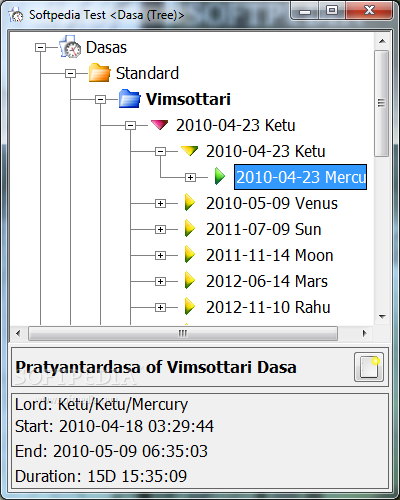Select the Standard tree item
The width and height of the screenshot is (400, 500).
(x=147, y=73)
